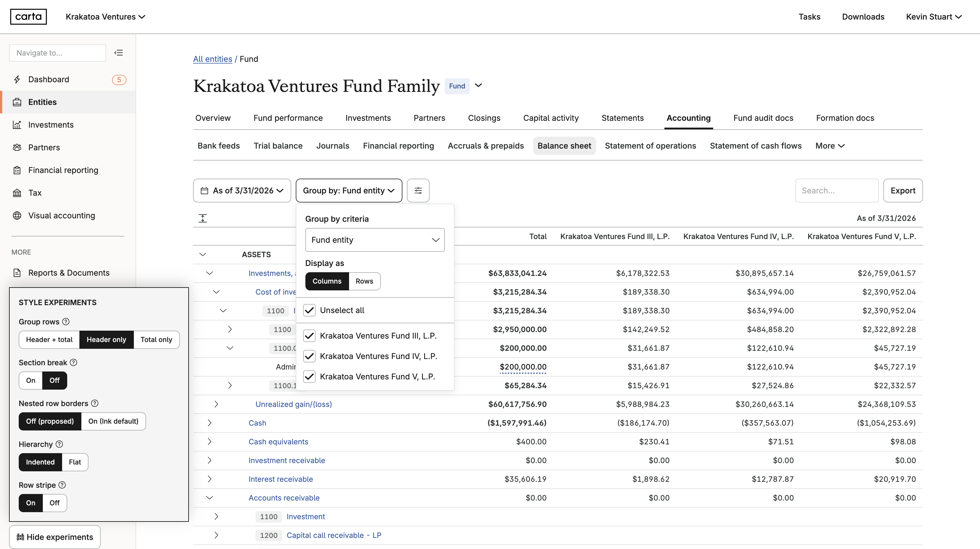Switch to Statement of operations tab
Screen dimensions: 980x549
tap(650, 146)
